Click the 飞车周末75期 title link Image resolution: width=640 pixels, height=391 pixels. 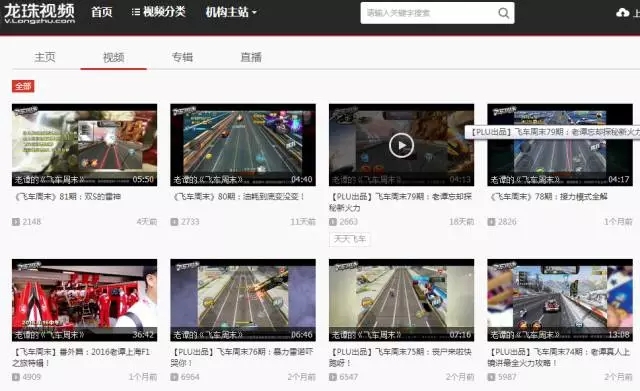[400, 357]
